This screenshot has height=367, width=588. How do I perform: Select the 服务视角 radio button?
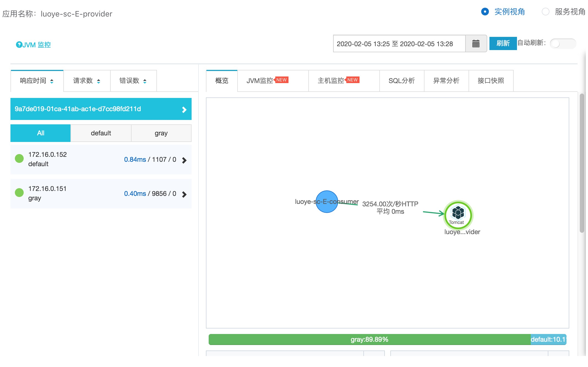[545, 12]
